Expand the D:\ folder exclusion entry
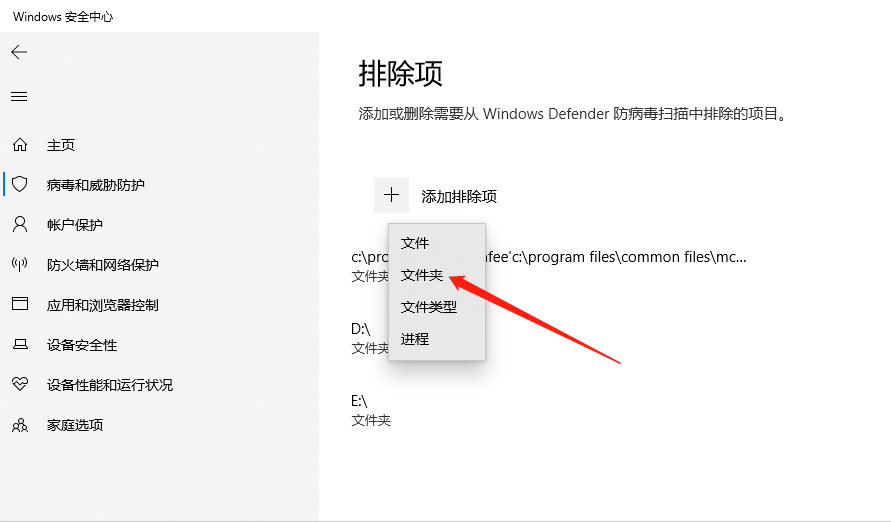 (x=370, y=338)
